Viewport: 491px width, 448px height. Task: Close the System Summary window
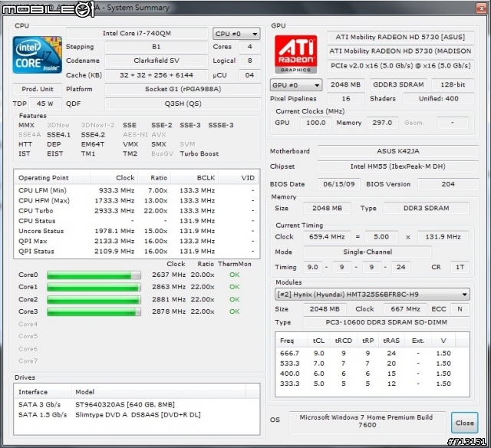tap(481, 8)
